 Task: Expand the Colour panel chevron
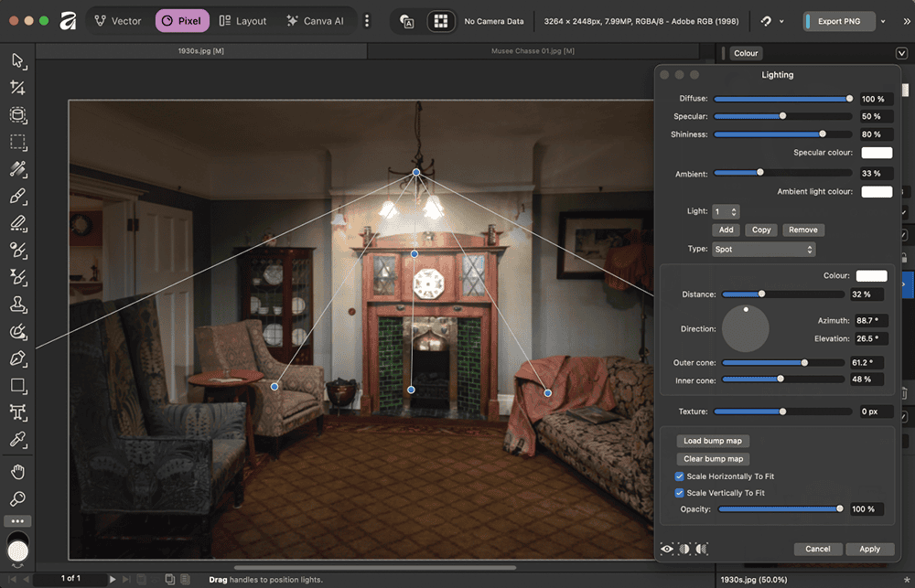click(x=901, y=54)
